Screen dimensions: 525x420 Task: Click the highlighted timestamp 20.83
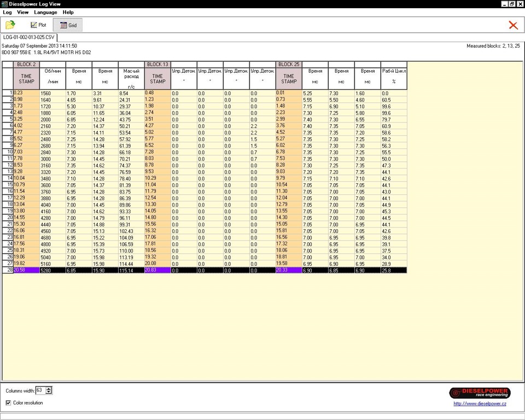[157, 270]
